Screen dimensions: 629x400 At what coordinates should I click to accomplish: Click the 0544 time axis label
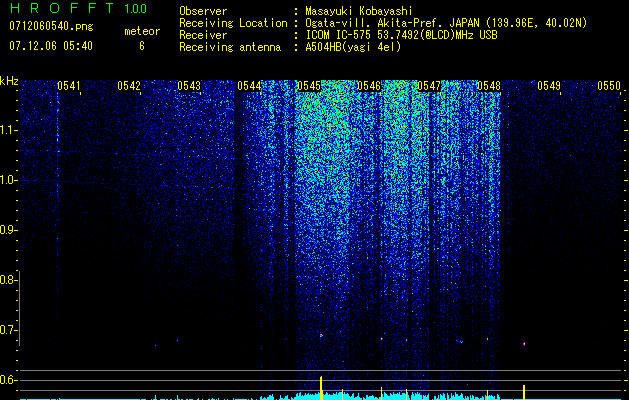[249, 86]
